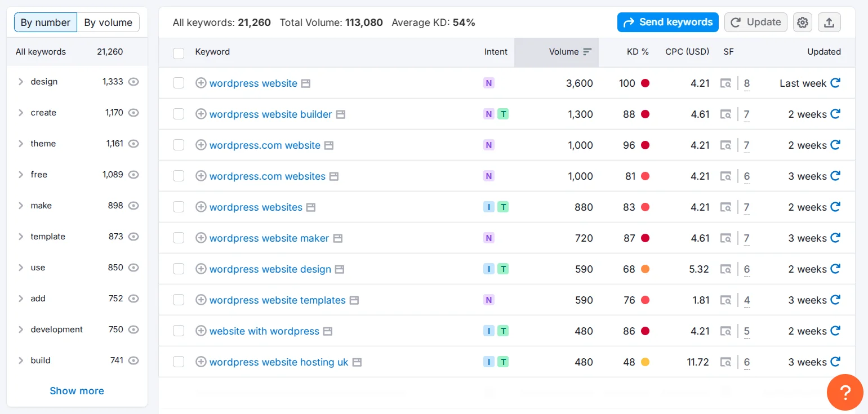Add 'wordpress website maker' with plus icon

point(201,238)
